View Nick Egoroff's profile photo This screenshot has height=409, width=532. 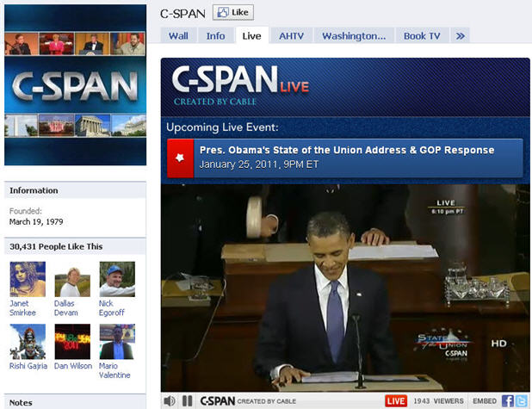click(x=117, y=279)
